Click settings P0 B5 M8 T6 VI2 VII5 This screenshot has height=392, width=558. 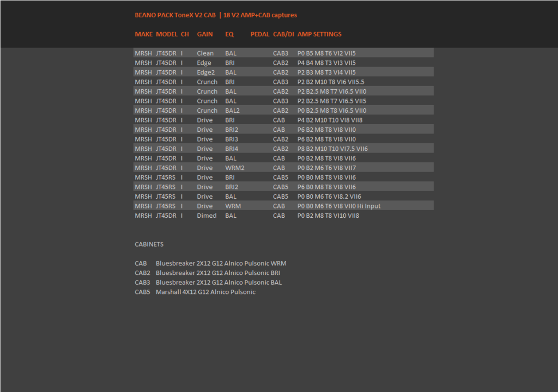point(326,53)
